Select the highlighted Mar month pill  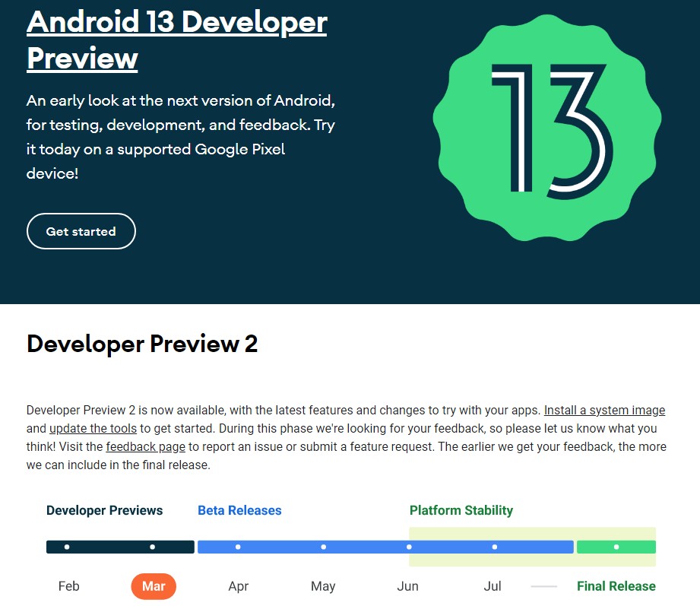tap(154, 586)
